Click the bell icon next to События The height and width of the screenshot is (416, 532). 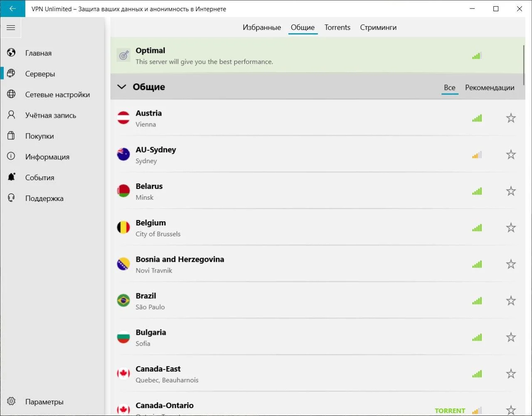point(11,177)
